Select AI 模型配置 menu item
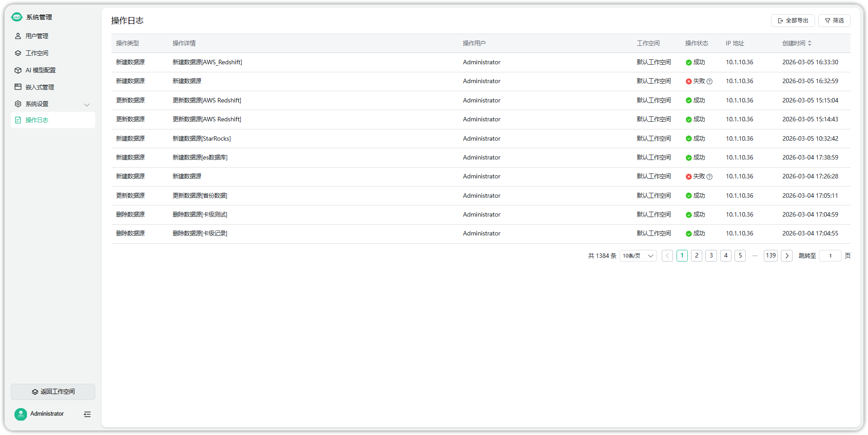 [x=40, y=70]
